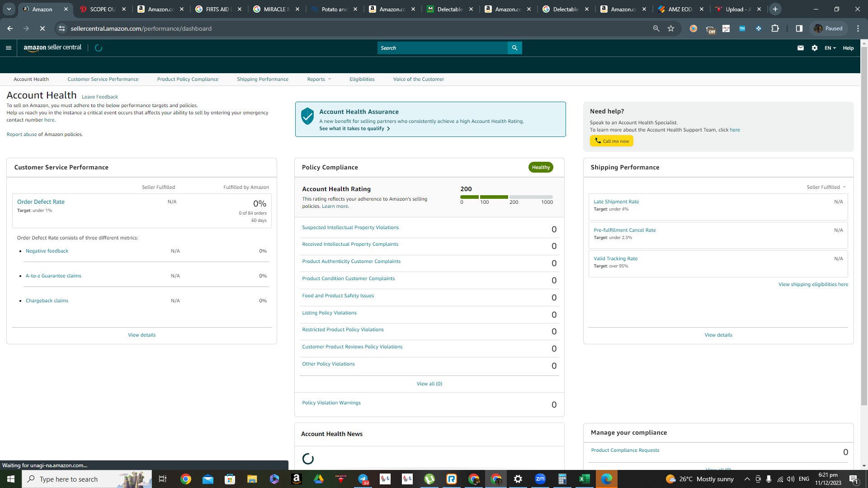This screenshot has height=488, width=868.
Task: Open File Explorer from the taskbar
Action: pos(252,479)
